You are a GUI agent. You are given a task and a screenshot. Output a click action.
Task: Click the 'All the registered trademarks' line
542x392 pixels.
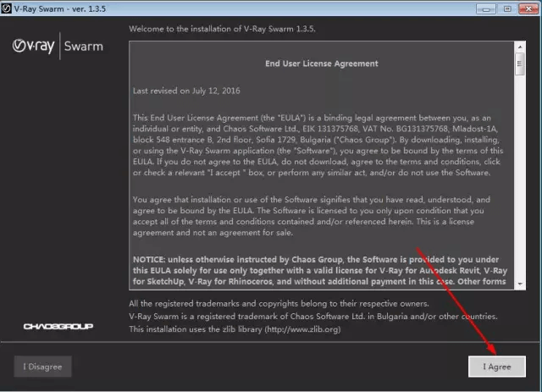click(279, 303)
